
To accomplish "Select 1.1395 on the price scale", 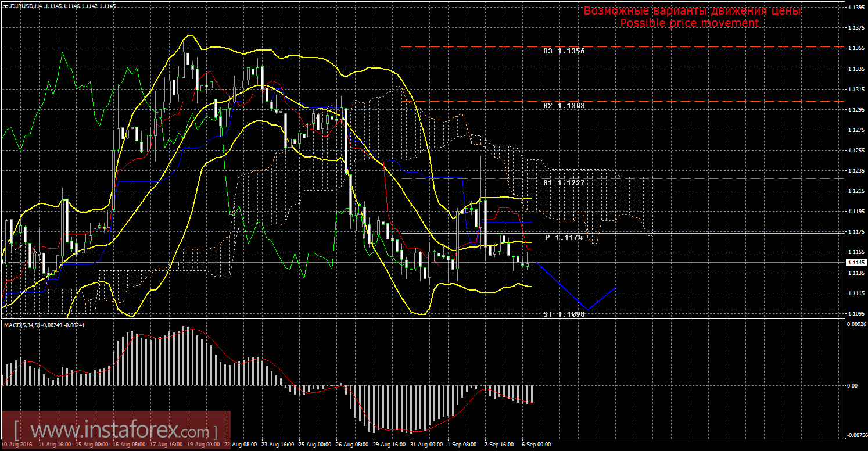I will click(856, 8).
